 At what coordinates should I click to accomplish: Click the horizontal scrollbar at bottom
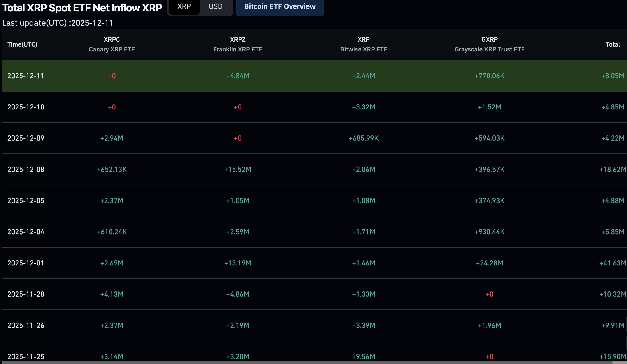pos(312,362)
